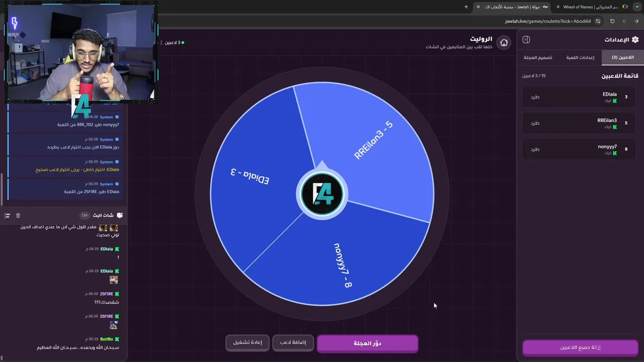This screenshot has height=362, width=644.
Task: Click the EDiala - 3 wheel segment
Action: pyautogui.click(x=250, y=176)
